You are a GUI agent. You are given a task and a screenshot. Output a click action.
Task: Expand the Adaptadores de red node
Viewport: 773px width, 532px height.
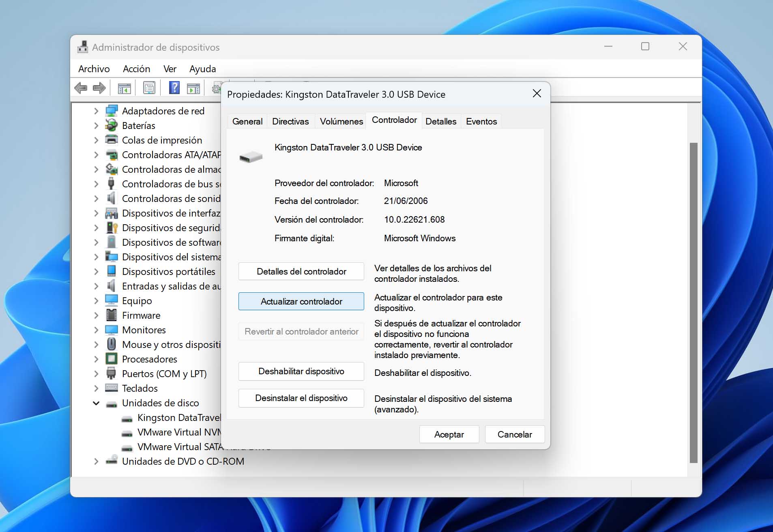point(96,111)
